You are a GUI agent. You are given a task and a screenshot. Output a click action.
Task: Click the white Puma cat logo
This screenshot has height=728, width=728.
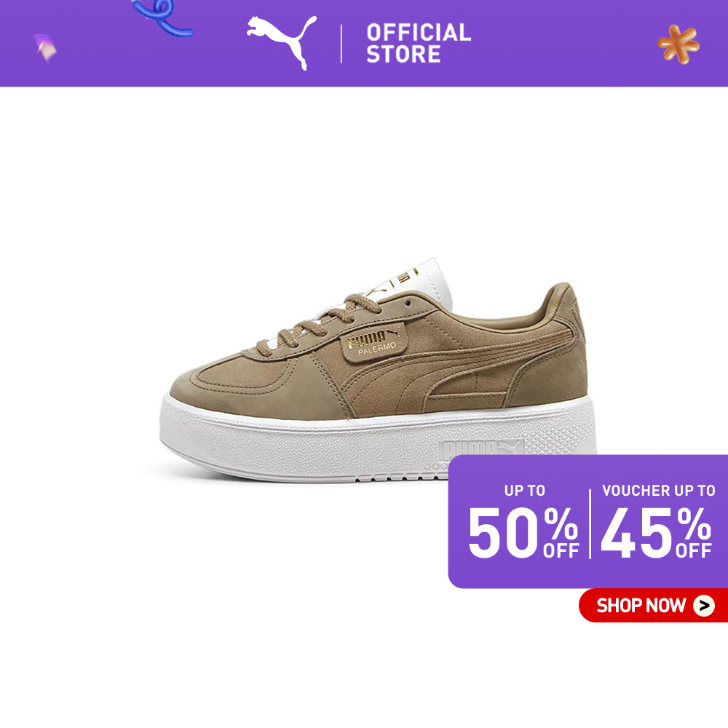click(282, 41)
